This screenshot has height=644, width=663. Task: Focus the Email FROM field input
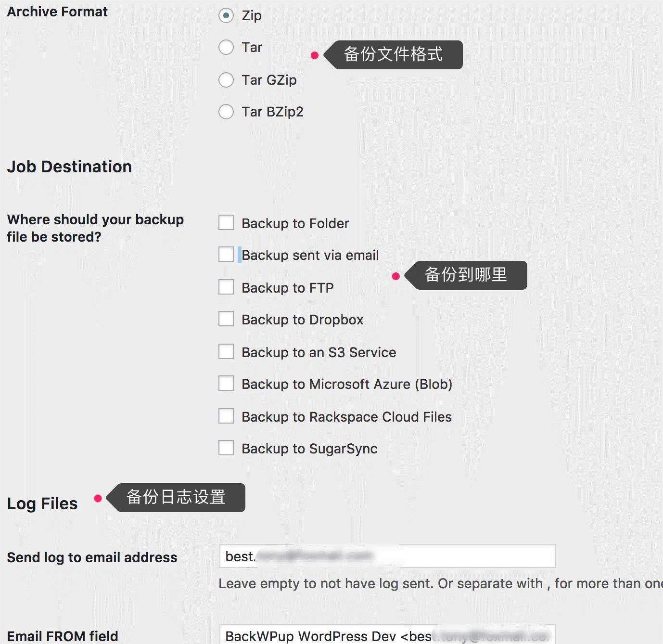coord(387,634)
